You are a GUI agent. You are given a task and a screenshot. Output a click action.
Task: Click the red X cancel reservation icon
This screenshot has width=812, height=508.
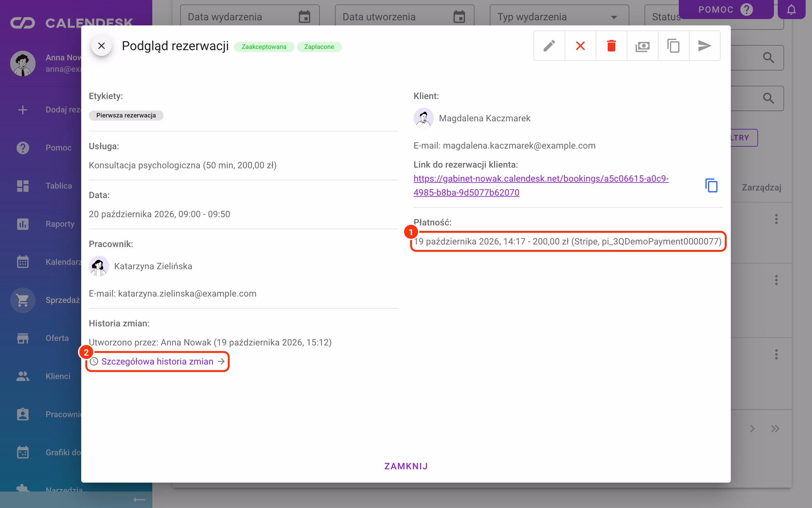pyautogui.click(x=580, y=46)
